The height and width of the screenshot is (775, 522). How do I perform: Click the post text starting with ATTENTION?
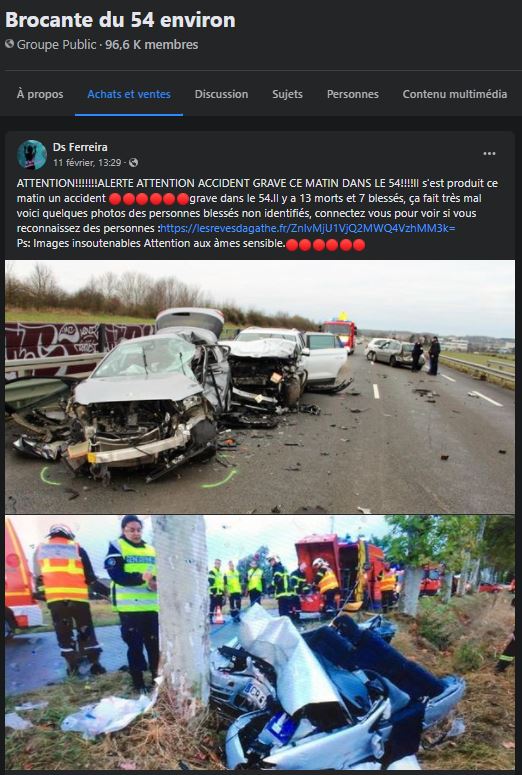pos(257,213)
